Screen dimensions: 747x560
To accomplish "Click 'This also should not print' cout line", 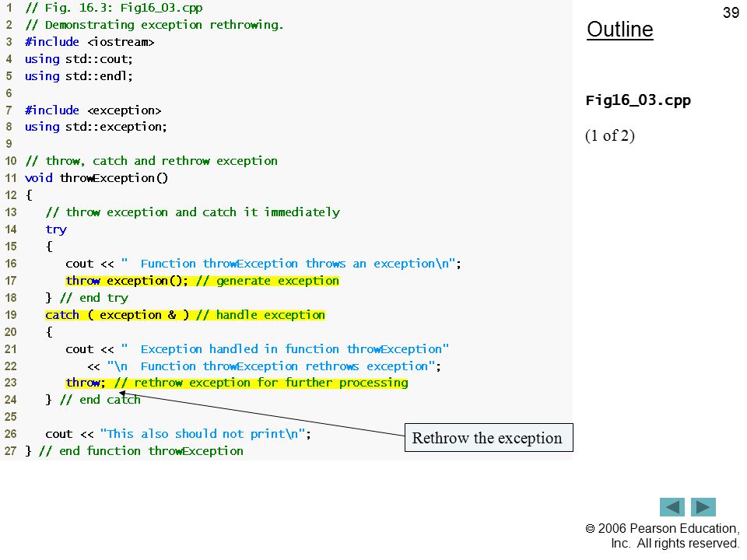I will pos(178,434).
